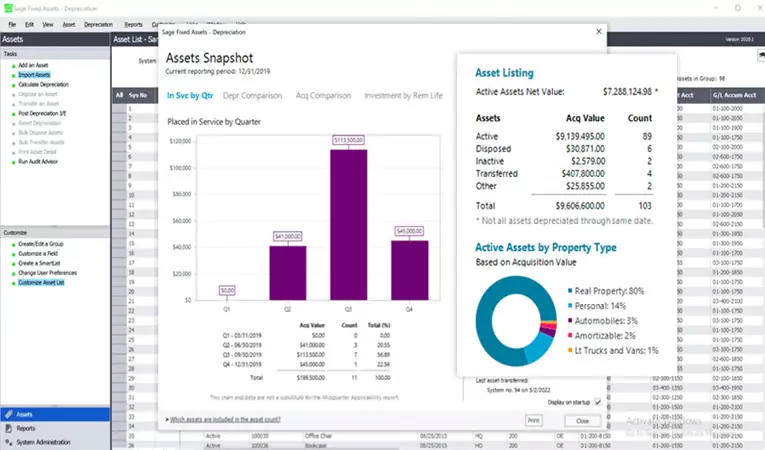Click the Automobiles purple legend swatch

[570, 321]
